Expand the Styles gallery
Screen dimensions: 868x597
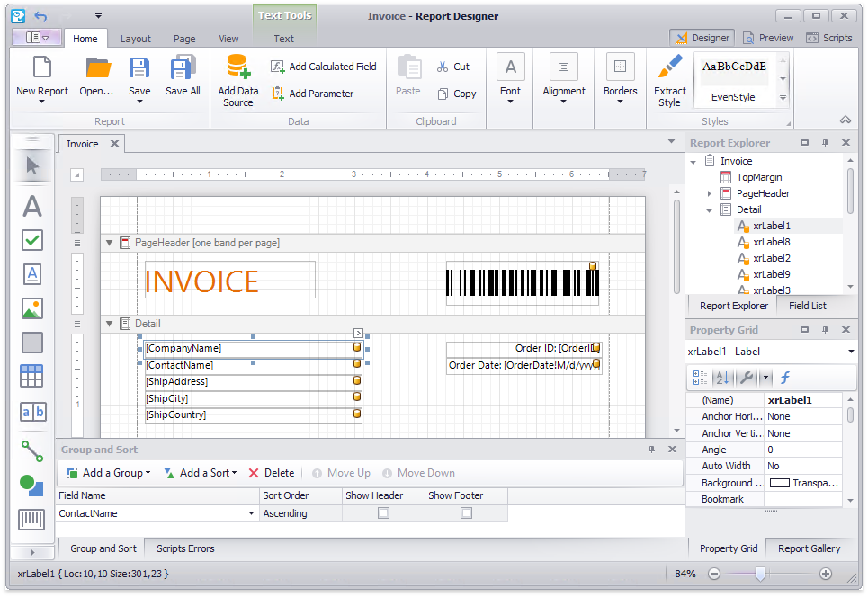783,98
